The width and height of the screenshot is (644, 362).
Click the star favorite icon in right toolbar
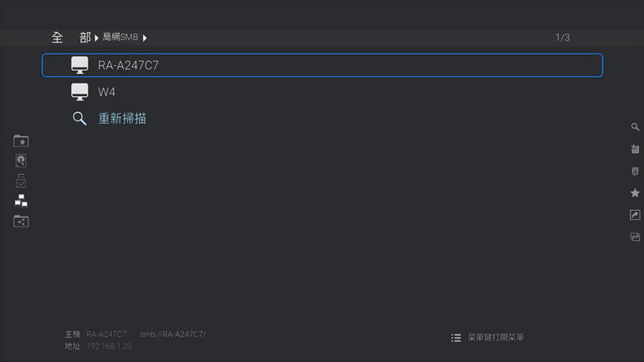click(x=635, y=193)
